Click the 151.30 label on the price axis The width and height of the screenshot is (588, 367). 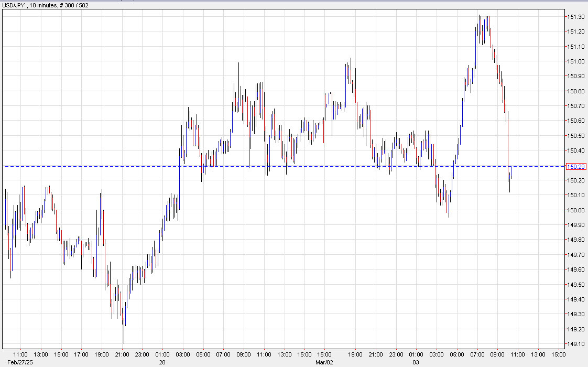(575, 16)
